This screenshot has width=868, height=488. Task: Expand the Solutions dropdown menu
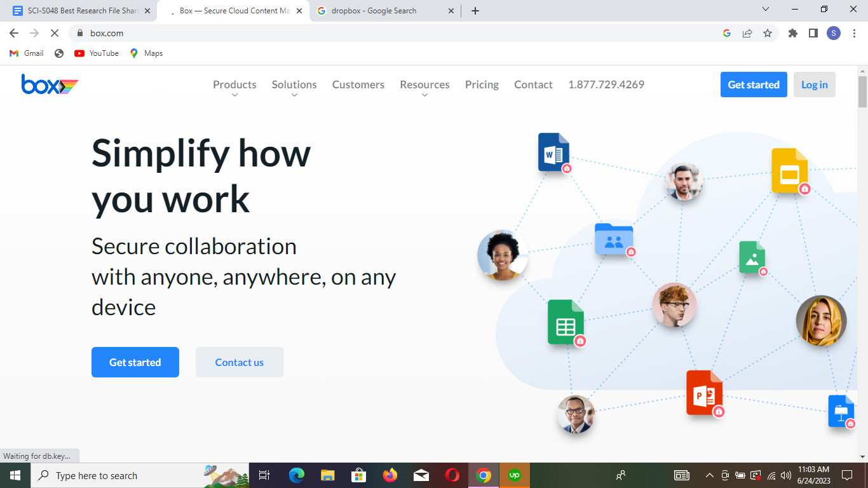coord(294,85)
